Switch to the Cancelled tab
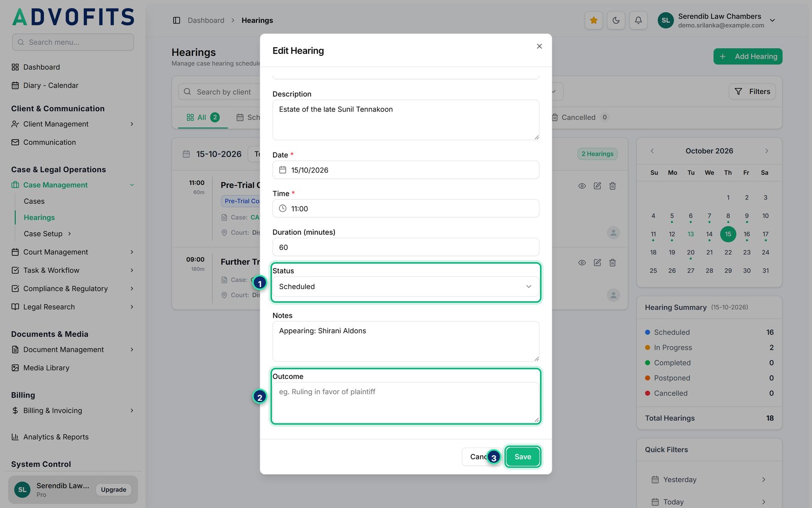Image resolution: width=812 pixels, height=508 pixels. [580, 117]
